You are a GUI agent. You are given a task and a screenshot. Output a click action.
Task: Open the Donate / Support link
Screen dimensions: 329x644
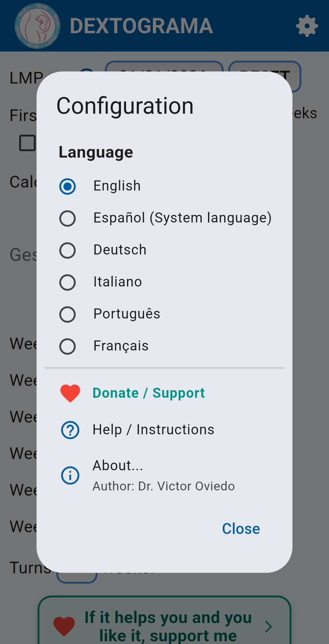[x=149, y=393]
